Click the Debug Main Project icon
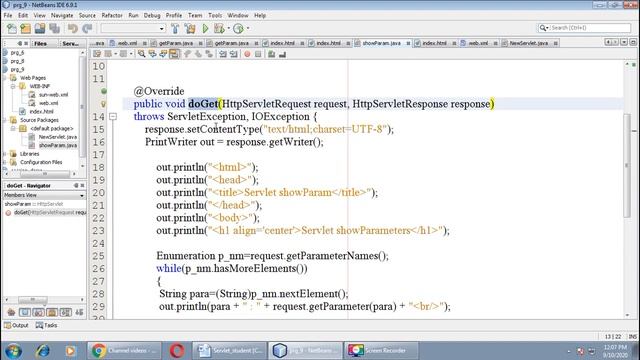 pyautogui.click(x=219, y=29)
